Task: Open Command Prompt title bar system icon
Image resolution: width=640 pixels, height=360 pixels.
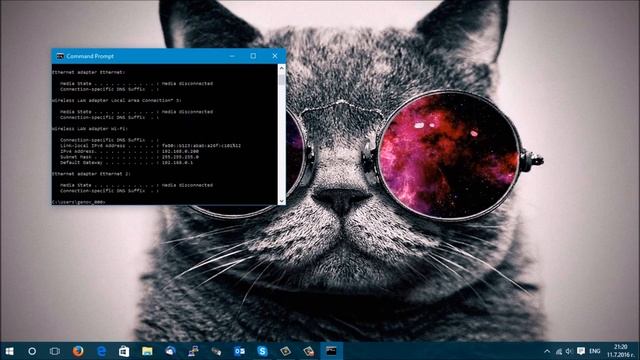Action: (60, 56)
